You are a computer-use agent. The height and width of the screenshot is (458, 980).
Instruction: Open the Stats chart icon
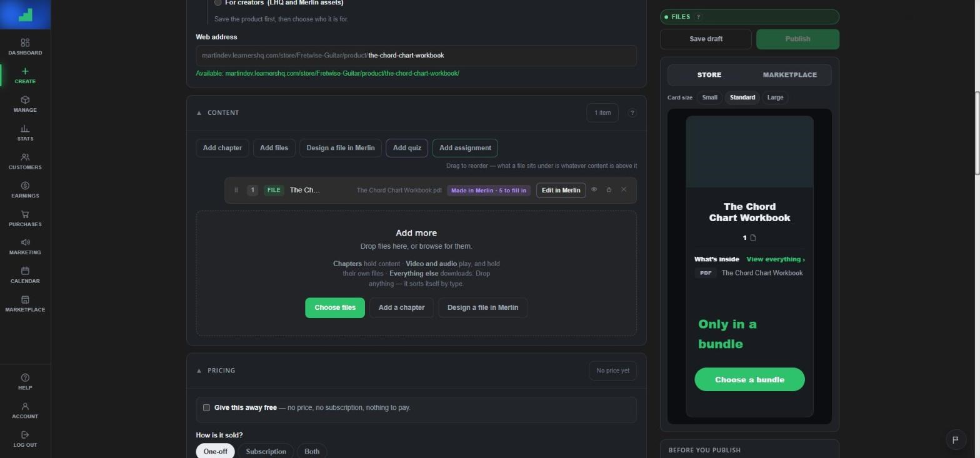[25, 129]
